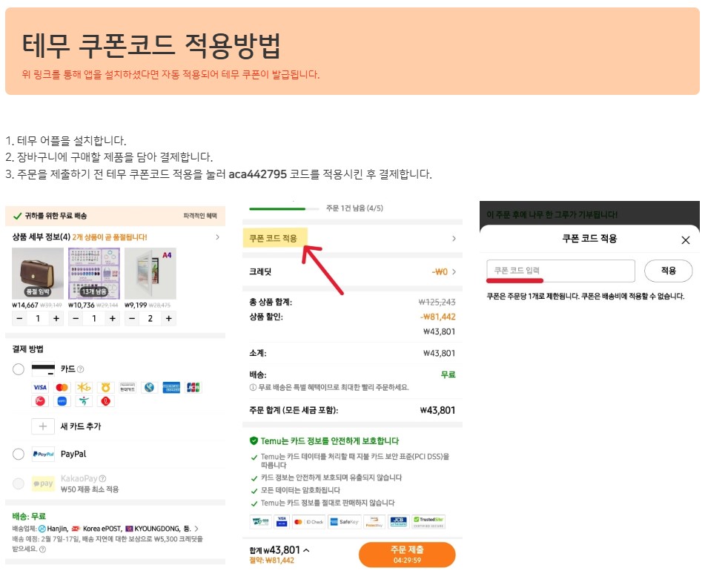The image size is (705, 588).
Task: Click the ProtectBuy security badge
Action: click(x=374, y=522)
